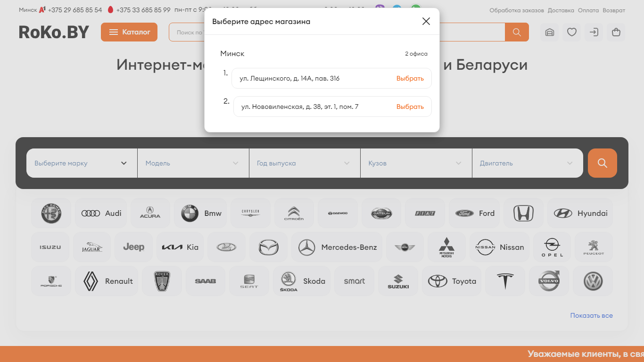Screen dimensions: 644x362
Task: Choose the Volvo logo
Action: coord(549,281)
